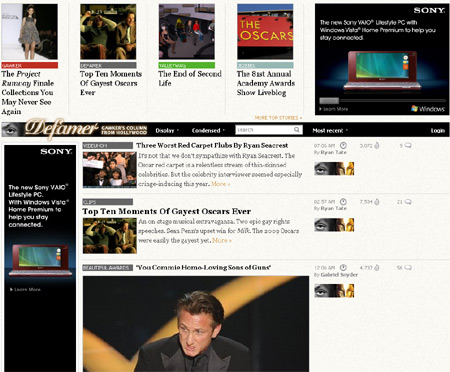Screen dimensions: 450x372
Task: Click the VALLEYWAG label under Second Life image
Action: pos(186,65)
